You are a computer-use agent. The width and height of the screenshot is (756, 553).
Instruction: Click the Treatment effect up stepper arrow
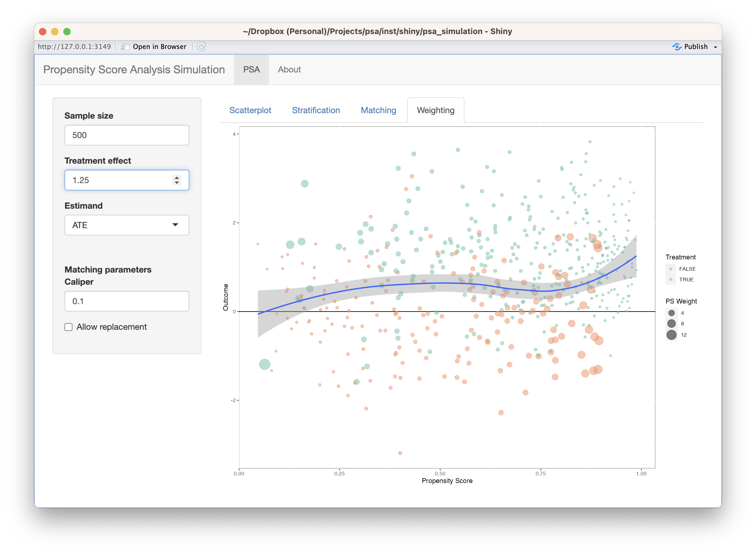coord(177,177)
